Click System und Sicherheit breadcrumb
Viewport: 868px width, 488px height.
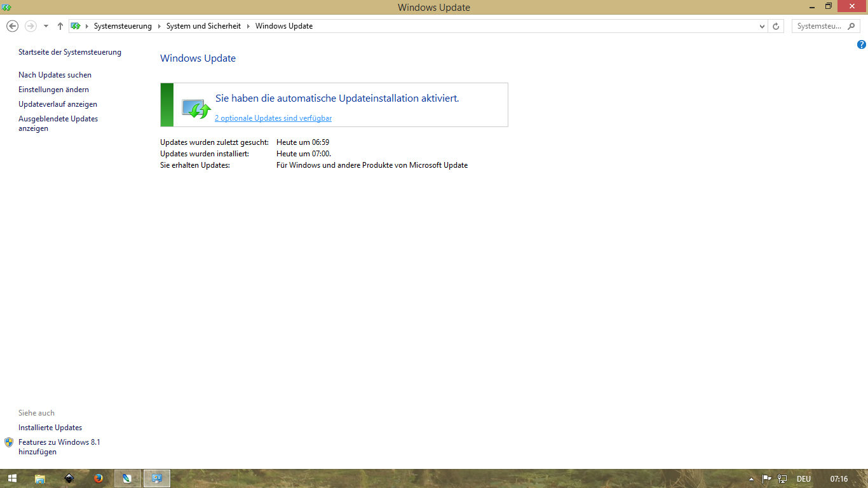(x=203, y=26)
